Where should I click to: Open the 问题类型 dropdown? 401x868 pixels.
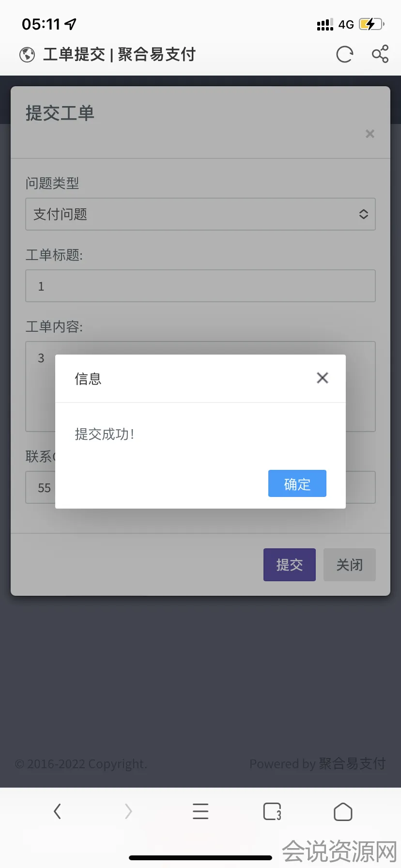[200, 214]
